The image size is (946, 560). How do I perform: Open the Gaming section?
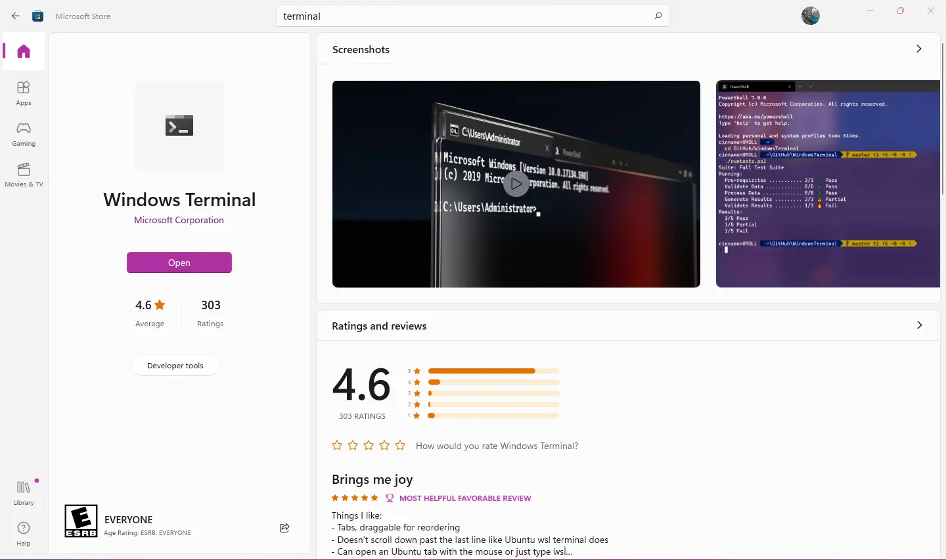click(24, 134)
